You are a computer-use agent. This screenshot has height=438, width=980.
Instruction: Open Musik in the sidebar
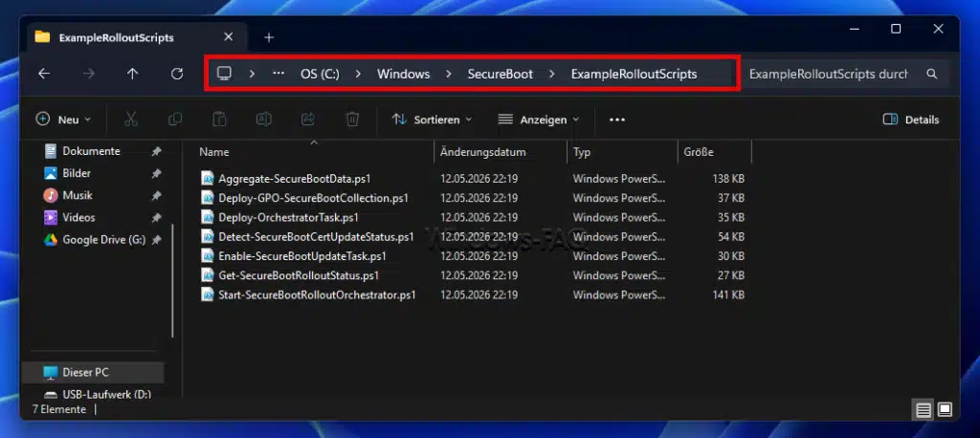click(78, 195)
